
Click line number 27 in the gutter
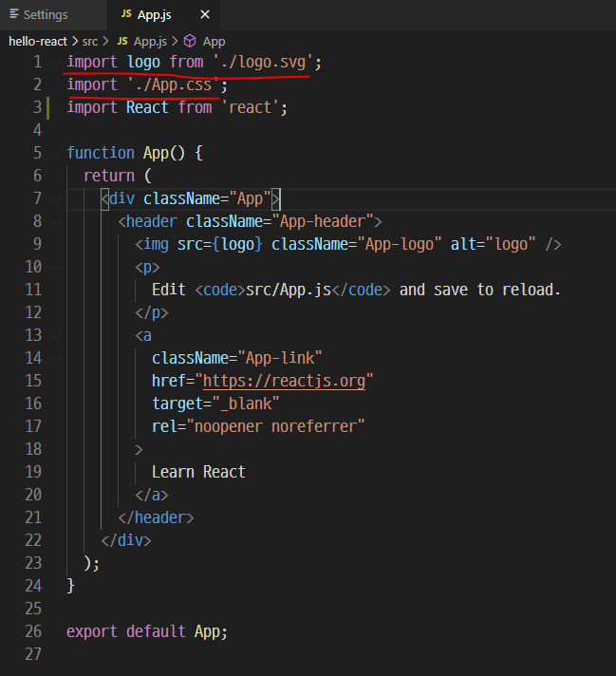tap(33, 654)
